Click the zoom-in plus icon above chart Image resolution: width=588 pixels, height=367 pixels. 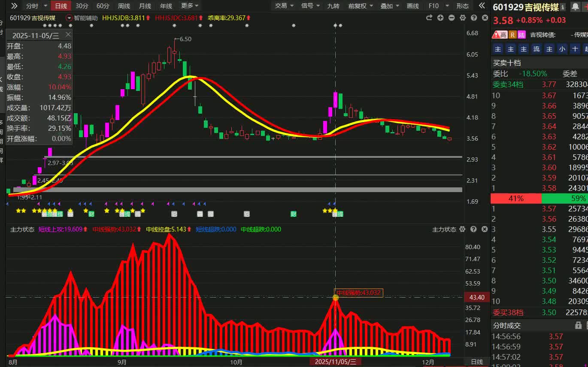440,18
